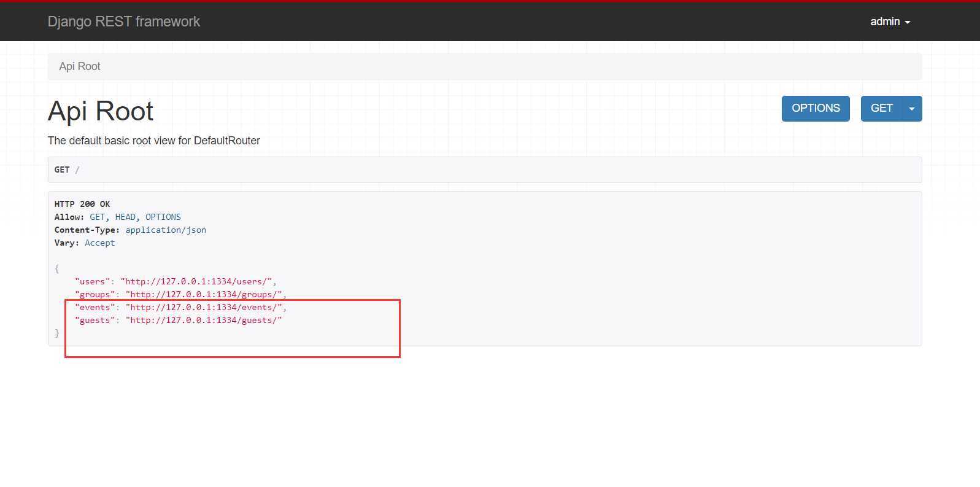
Task: Open the Django REST framework brand link
Action: click(x=124, y=21)
